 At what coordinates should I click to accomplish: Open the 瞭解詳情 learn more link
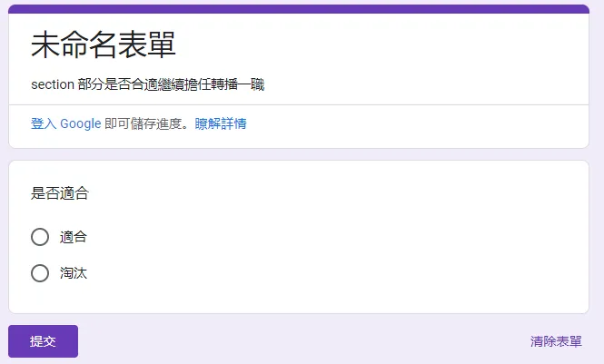pyautogui.click(x=221, y=123)
